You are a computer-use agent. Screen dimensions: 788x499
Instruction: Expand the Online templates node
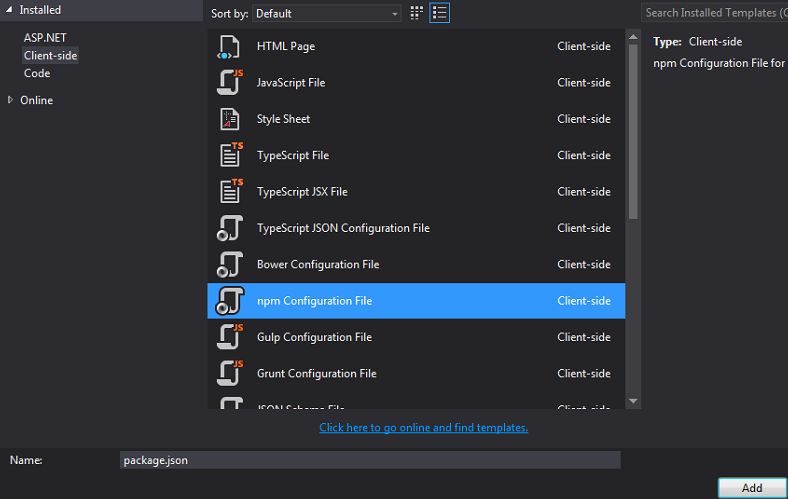(10, 100)
